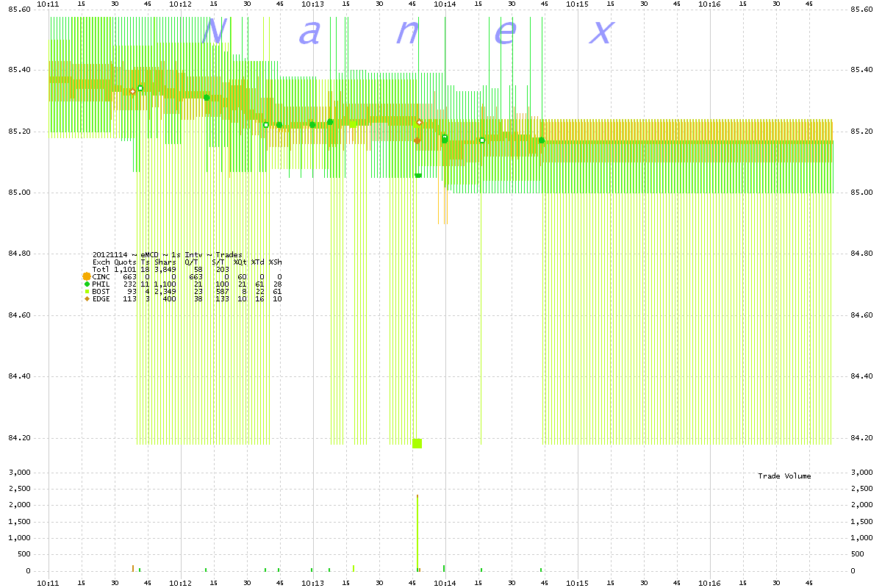Click the 'EDGE' exchange label
882x588 pixels.
point(101,299)
